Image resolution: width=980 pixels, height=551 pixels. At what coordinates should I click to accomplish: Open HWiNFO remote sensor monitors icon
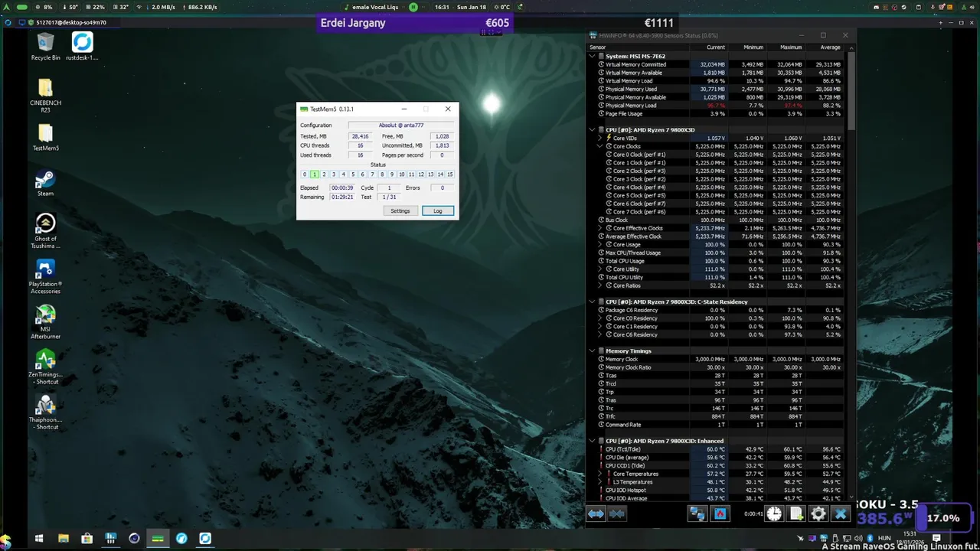[697, 514]
